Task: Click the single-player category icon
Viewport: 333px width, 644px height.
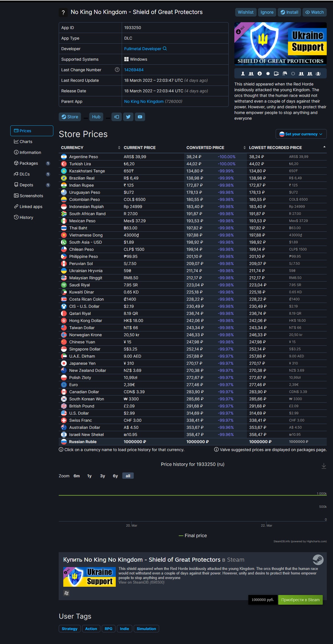Action: coord(243,74)
